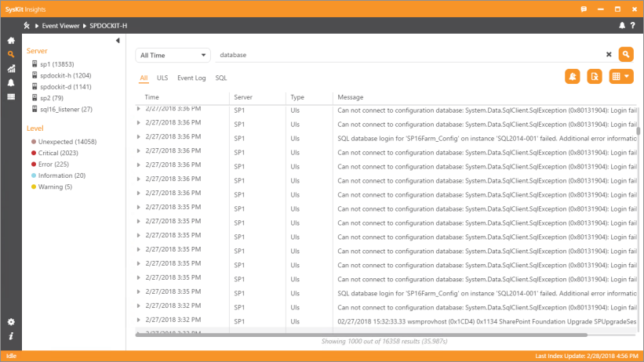Open the settings gear icon

(11, 322)
